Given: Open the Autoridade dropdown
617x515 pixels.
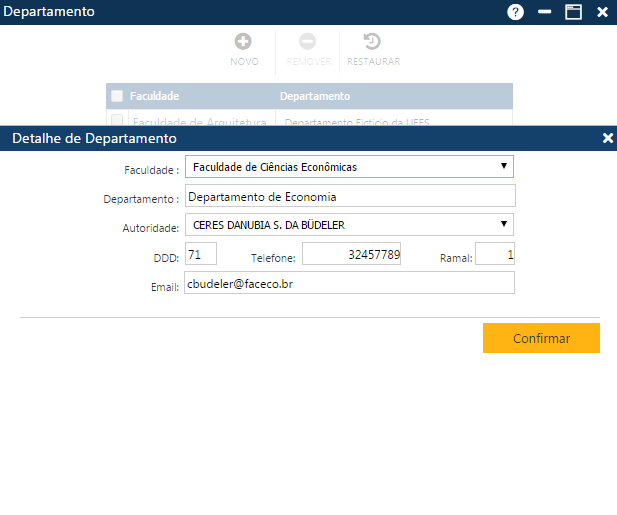Looking at the screenshot, I should click(349, 225).
